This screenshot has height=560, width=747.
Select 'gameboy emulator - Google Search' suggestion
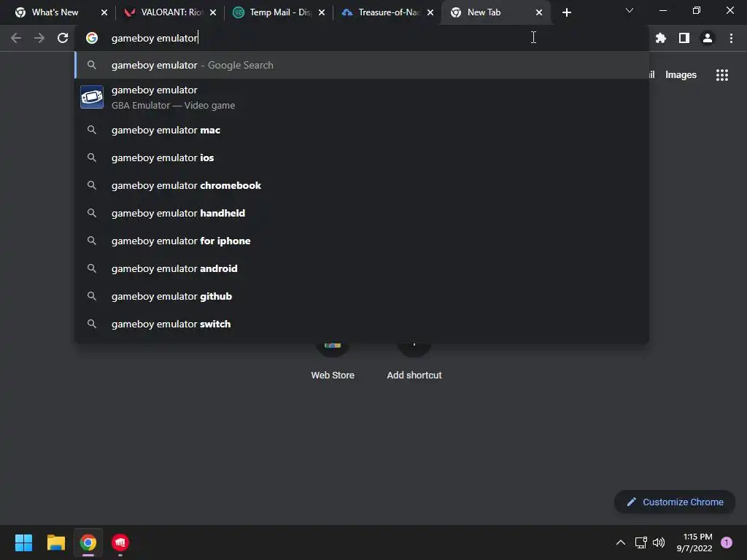coord(362,65)
